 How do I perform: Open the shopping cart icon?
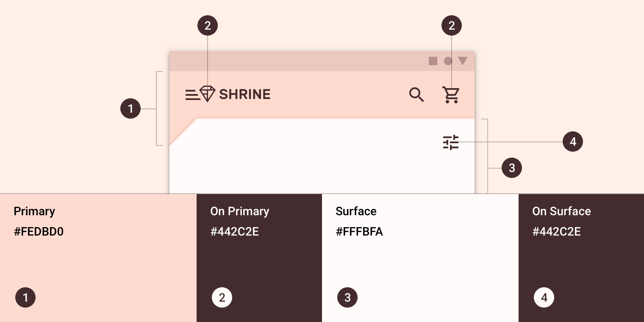pos(451,95)
